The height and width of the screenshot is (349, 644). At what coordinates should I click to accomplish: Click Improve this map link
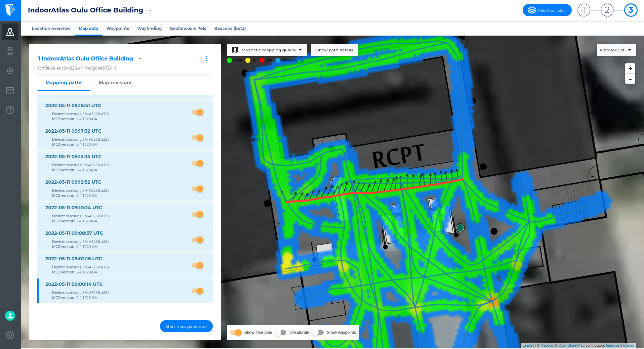point(620,345)
